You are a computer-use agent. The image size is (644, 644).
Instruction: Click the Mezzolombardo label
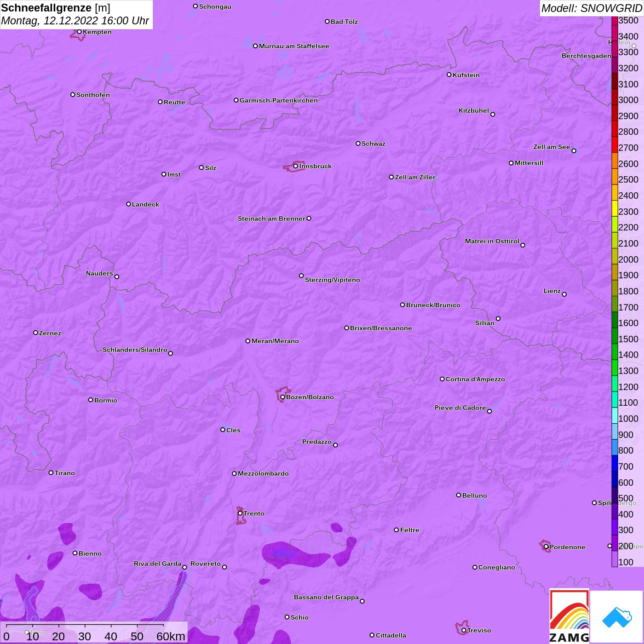[x=263, y=473]
